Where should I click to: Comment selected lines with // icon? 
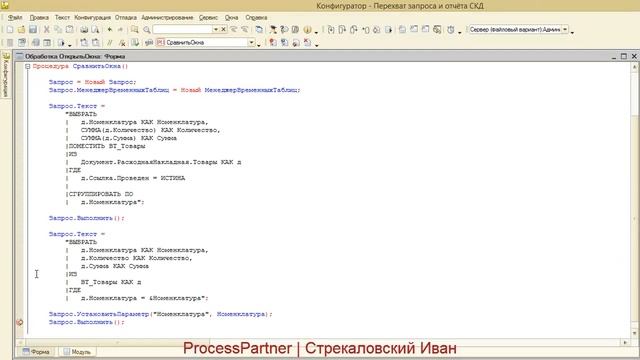109,42
